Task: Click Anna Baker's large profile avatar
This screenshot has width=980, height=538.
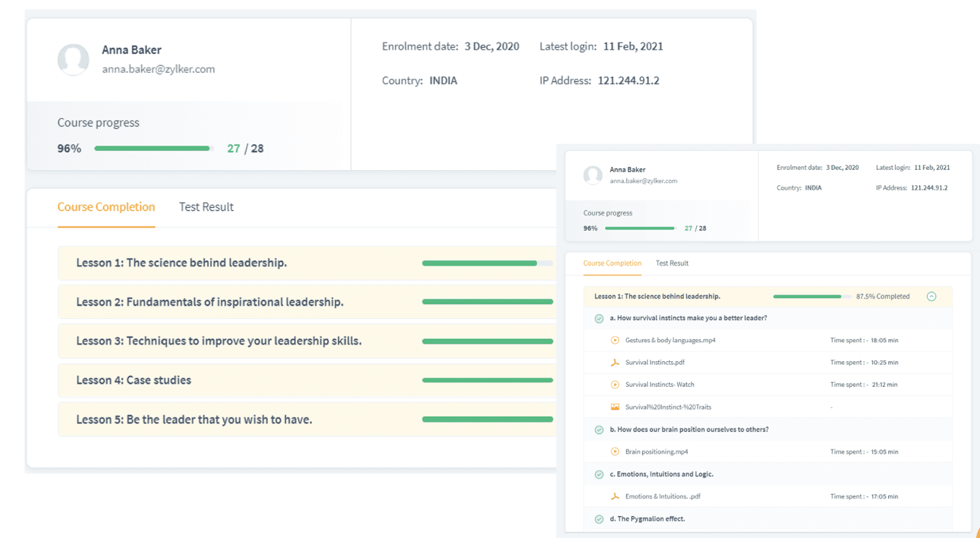Action: coord(73,59)
